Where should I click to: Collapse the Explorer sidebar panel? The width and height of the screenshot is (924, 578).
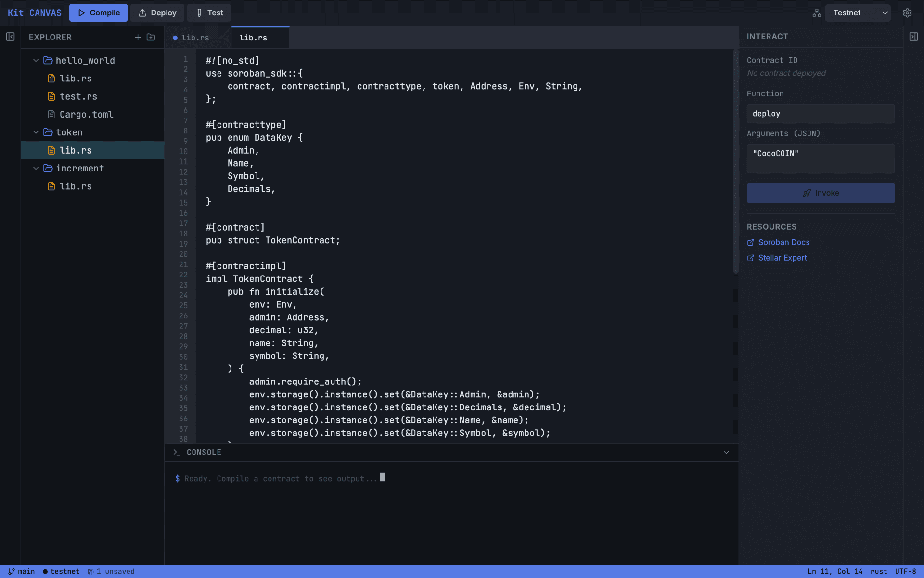[x=10, y=37]
